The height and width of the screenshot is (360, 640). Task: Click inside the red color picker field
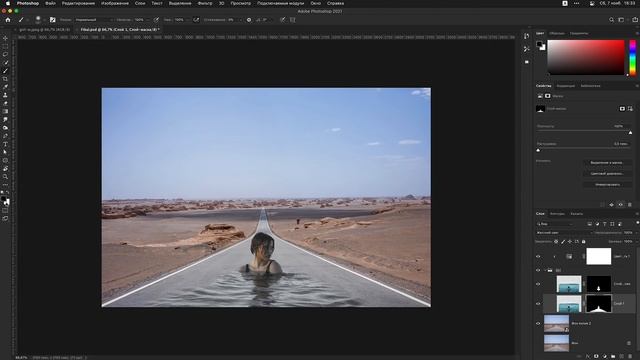click(x=586, y=58)
